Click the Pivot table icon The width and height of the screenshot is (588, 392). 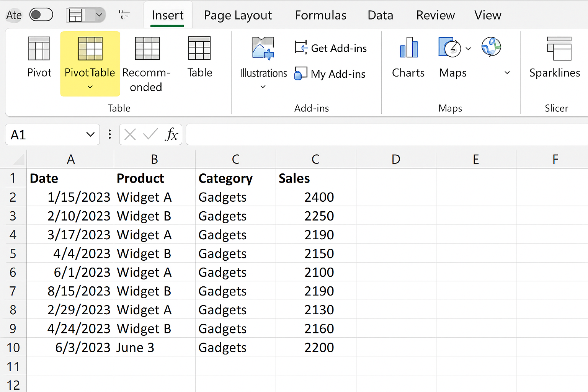(39, 49)
